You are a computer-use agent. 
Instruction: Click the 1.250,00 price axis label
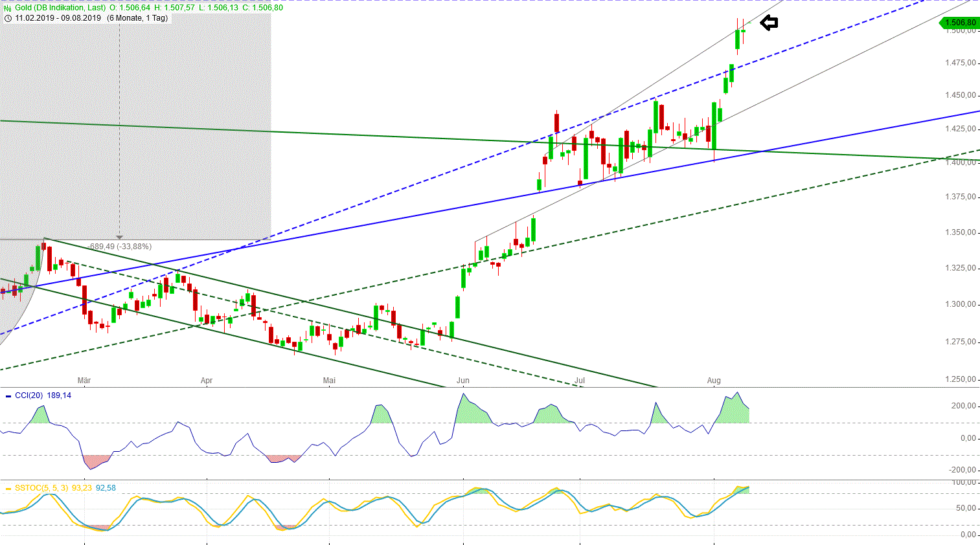point(961,379)
